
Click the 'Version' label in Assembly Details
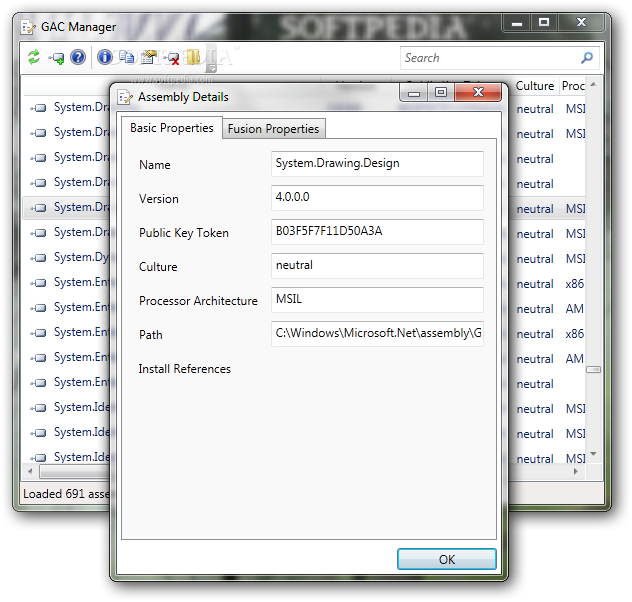(158, 199)
